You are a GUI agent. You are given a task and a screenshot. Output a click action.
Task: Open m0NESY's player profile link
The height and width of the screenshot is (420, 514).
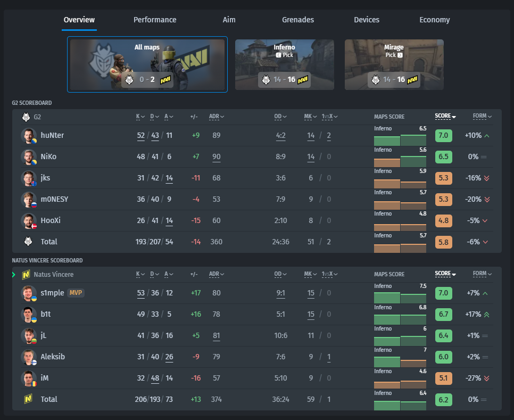(54, 199)
